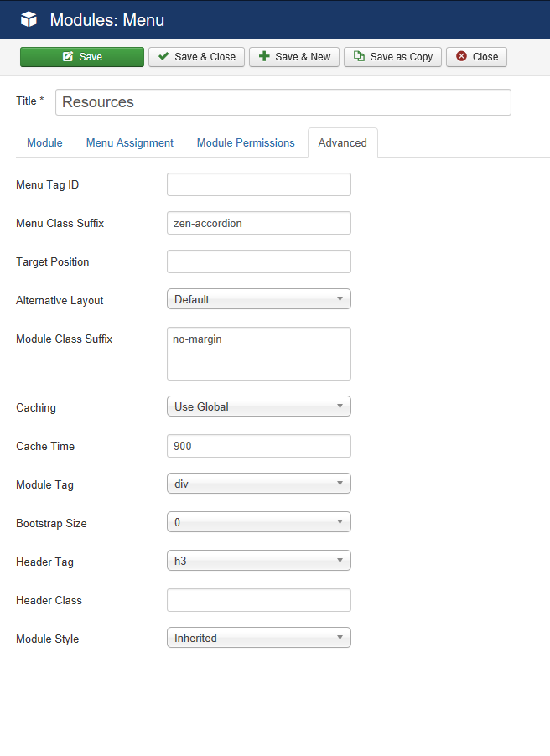This screenshot has height=756, width=550.
Task: Click the Save & New plus icon
Action: click(264, 56)
